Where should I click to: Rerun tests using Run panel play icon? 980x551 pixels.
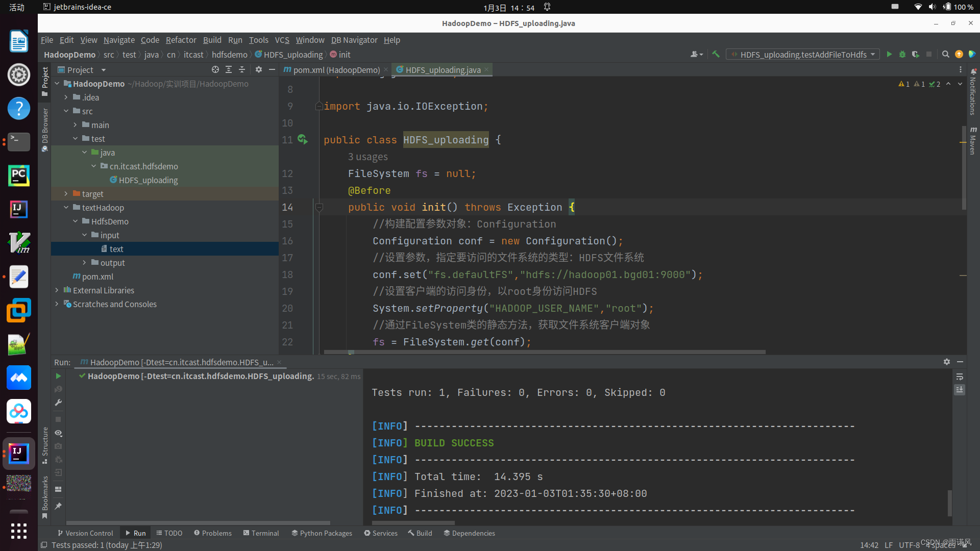58,376
